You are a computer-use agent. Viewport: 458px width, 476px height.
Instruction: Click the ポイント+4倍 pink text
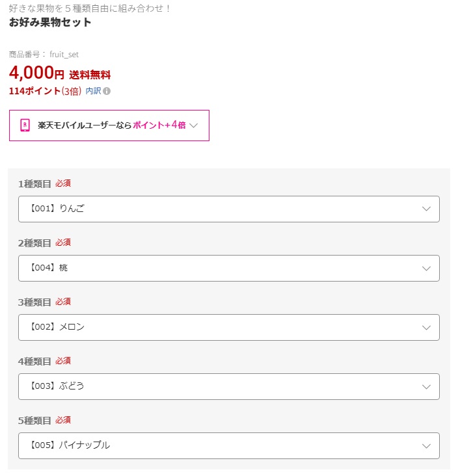[159, 125]
